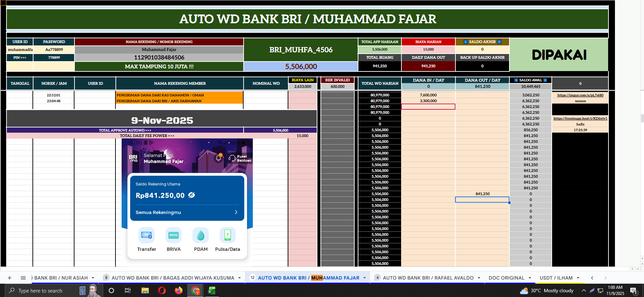Add a new sheet with the plus button

(x=10, y=278)
